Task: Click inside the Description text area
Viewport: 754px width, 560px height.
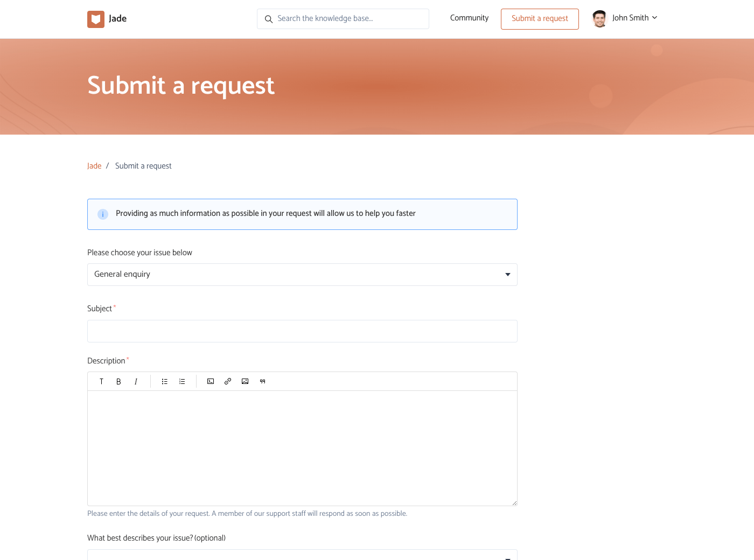Action: (302, 448)
